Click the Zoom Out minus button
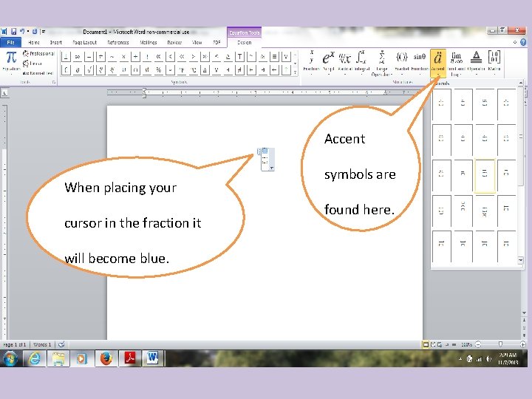 pos(478,344)
